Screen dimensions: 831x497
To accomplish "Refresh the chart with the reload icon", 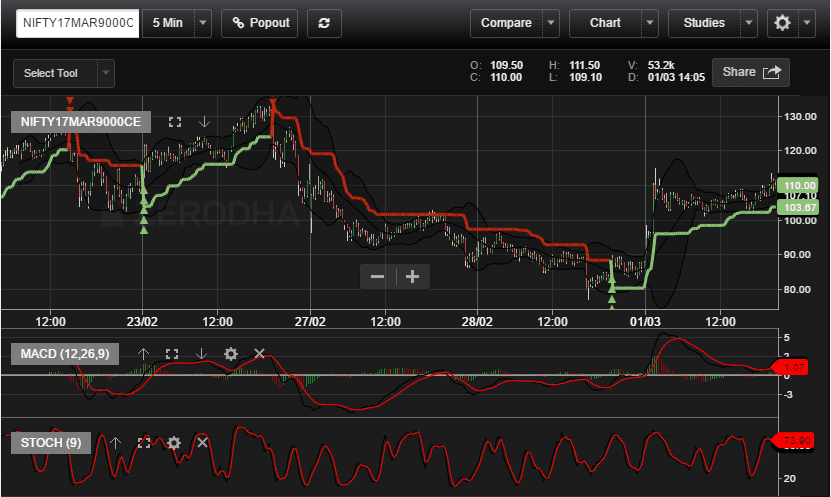I will 324,23.
